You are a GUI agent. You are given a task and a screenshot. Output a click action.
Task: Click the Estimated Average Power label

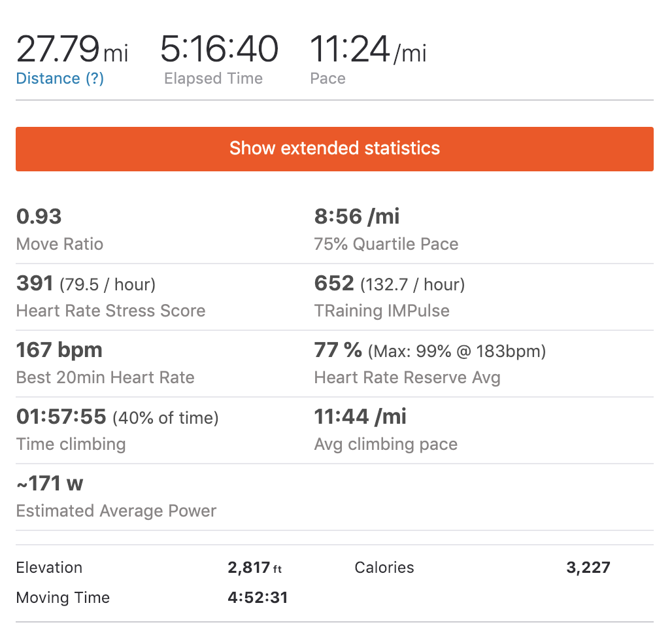pos(116,511)
